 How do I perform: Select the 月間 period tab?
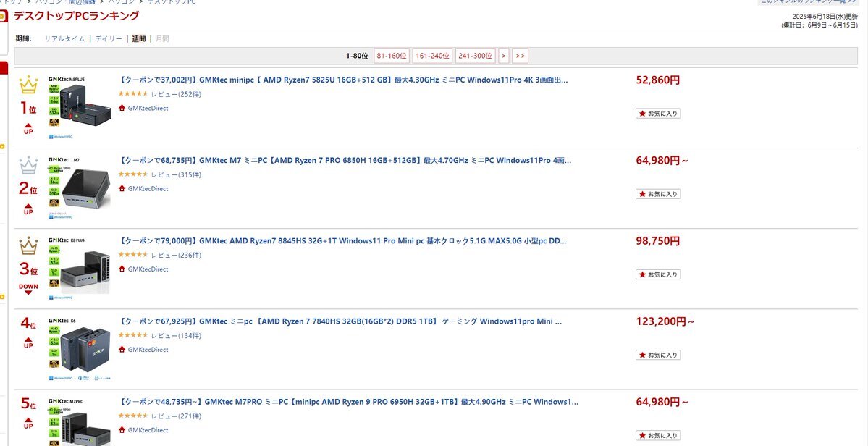[x=163, y=38]
